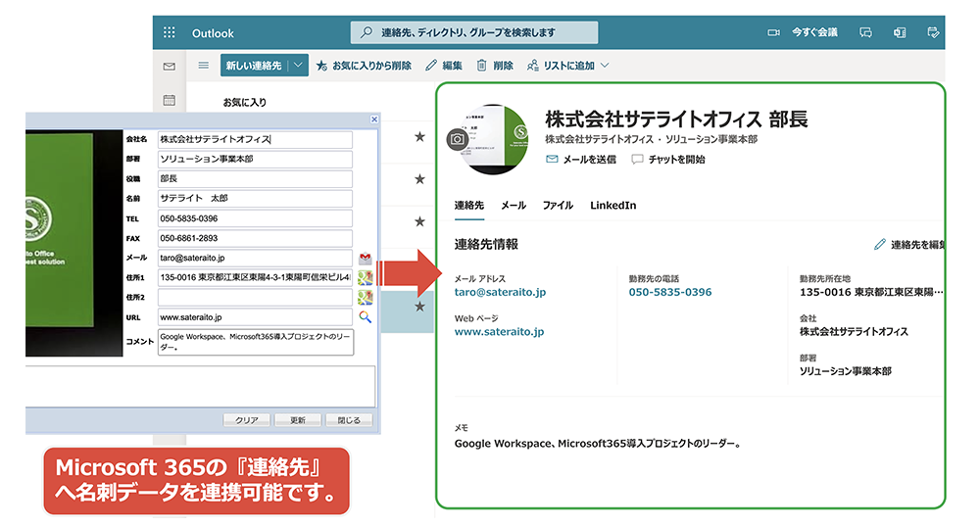Click the TEL input field

coord(255,218)
